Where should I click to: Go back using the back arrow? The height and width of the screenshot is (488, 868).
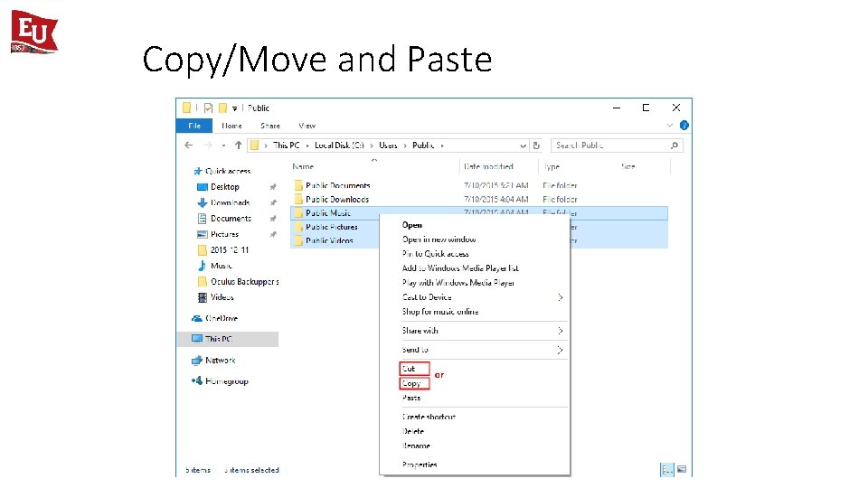tap(189, 145)
